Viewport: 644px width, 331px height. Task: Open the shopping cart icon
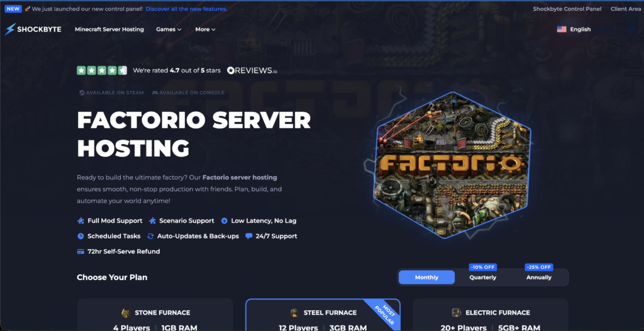pos(633,29)
